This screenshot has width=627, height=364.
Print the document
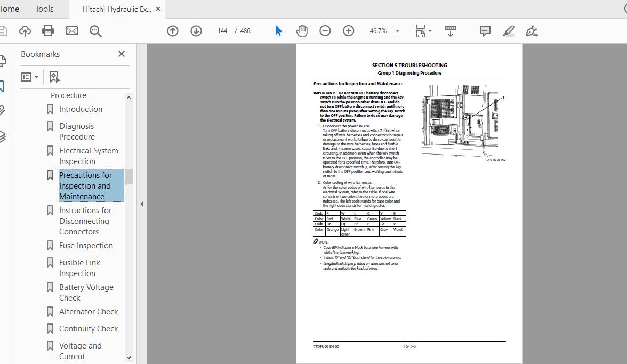point(48,31)
